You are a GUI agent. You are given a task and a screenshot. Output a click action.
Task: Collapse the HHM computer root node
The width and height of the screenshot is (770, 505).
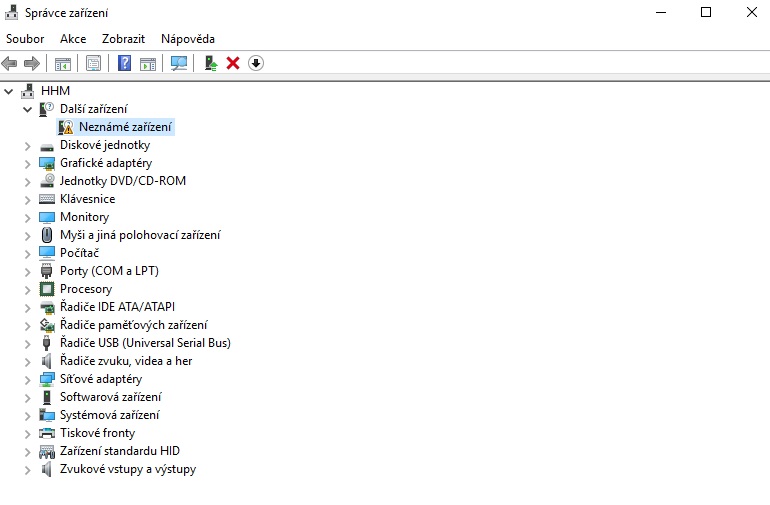(x=9, y=91)
